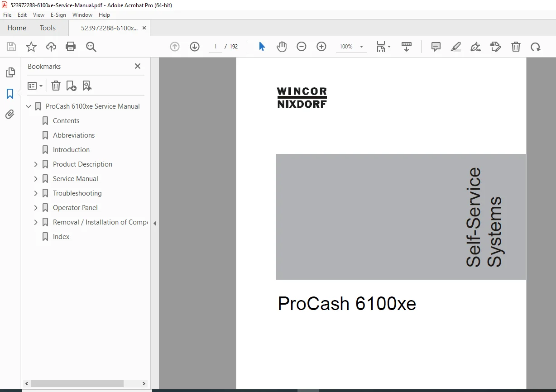
Task: Click the ProCash 6100xe title text
Action: (347, 304)
